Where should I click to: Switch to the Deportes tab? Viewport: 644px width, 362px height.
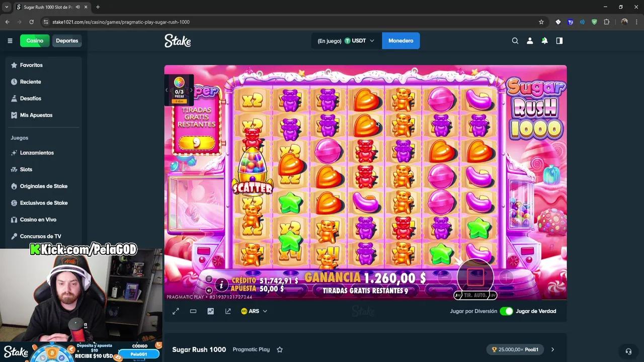coord(67,41)
